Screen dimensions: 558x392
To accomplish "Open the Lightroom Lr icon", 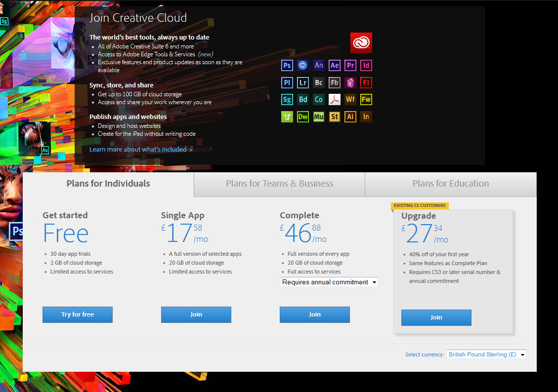I will point(303,83).
